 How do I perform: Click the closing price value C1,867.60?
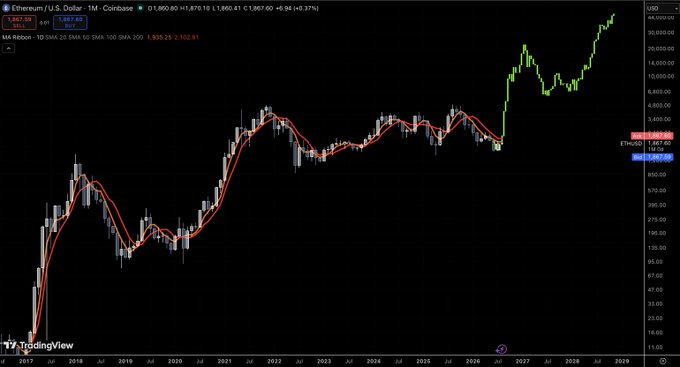pyautogui.click(x=258, y=8)
